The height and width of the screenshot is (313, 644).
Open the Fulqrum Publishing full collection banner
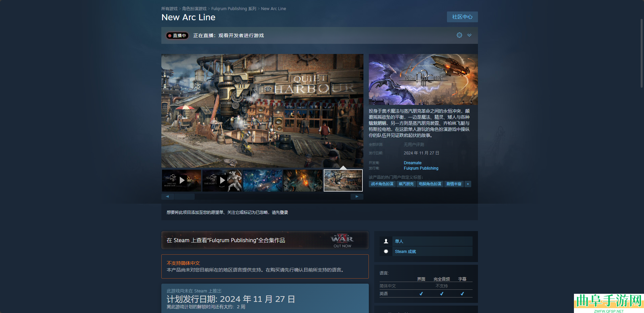pos(265,240)
